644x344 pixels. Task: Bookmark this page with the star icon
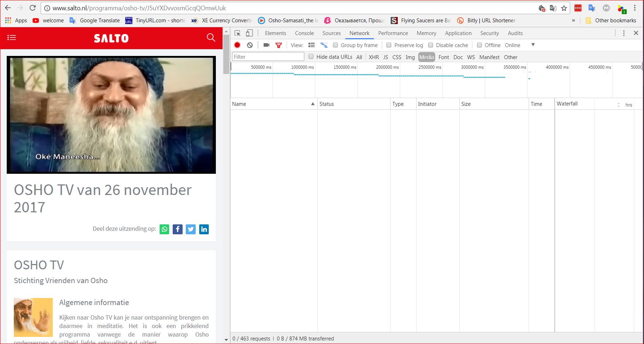(x=564, y=8)
